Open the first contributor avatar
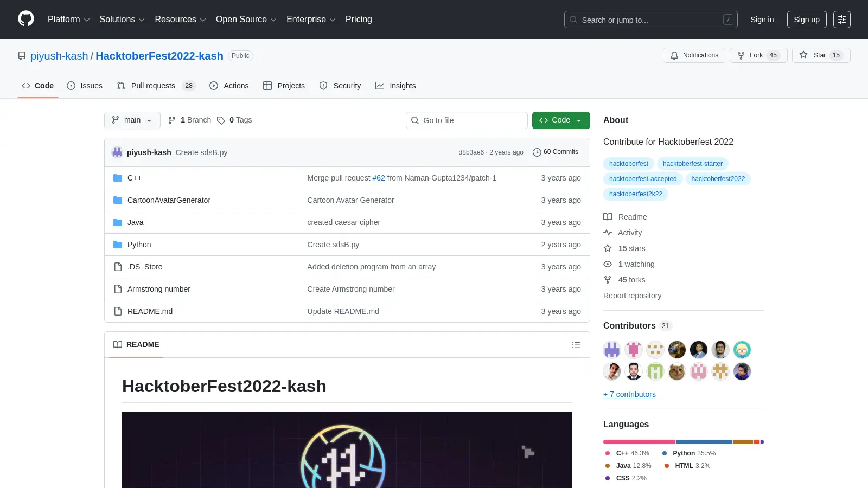The image size is (868, 488). pos(612,350)
